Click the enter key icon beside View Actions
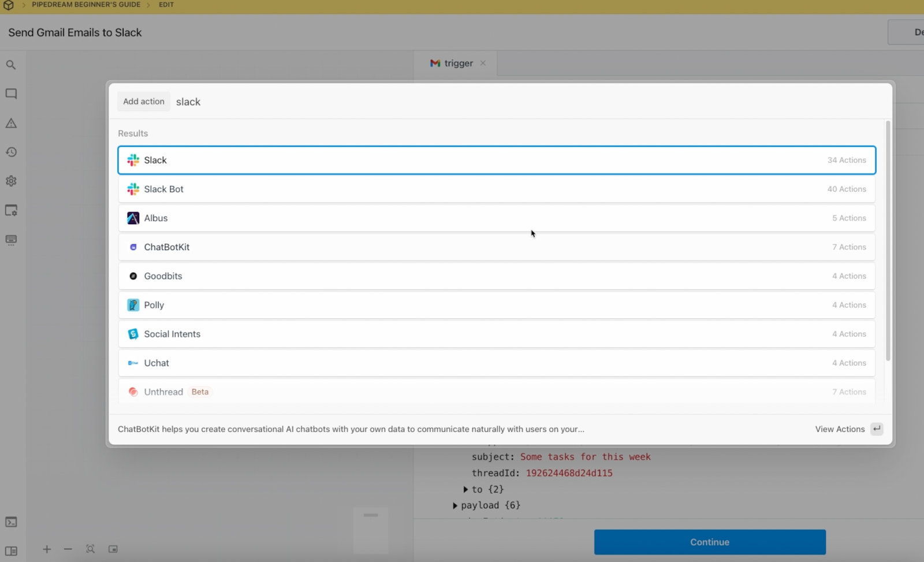This screenshot has width=924, height=562. pyautogui.click(x=877, y=429)
